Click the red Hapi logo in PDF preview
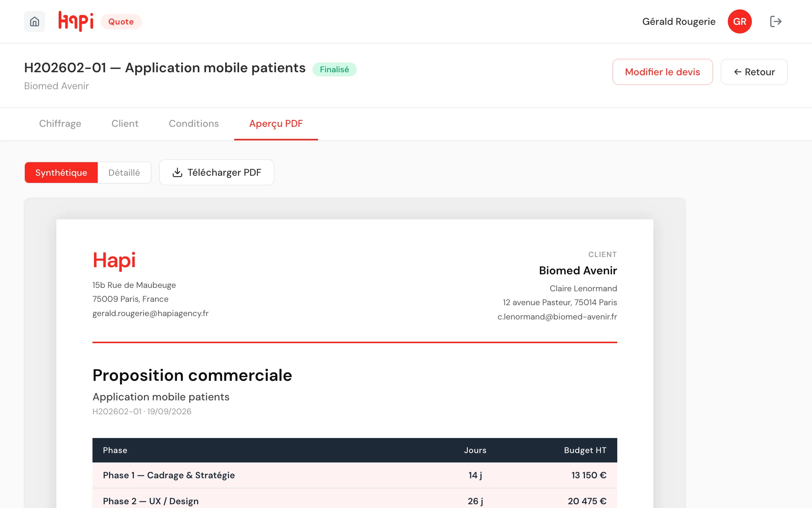This screenshot has width=812, height=508. click(114, 261)
